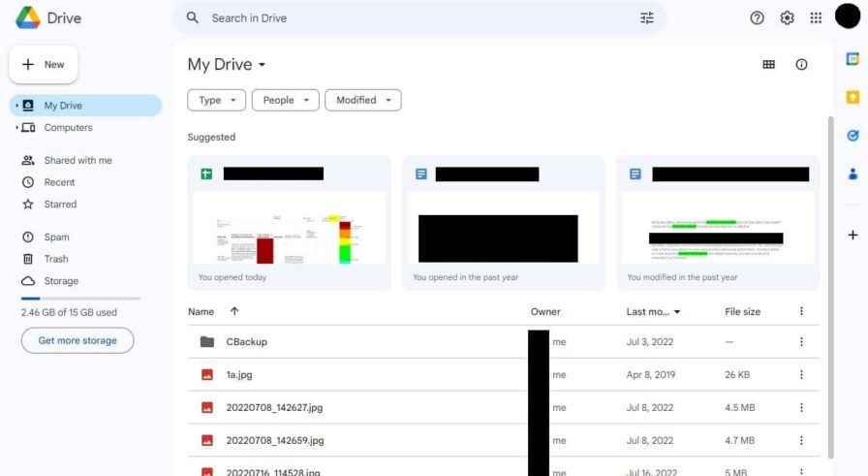The image size is (868, 476).
Task: Open the column header more options menu
Action: pyautogui.click(x=801, y=311)
